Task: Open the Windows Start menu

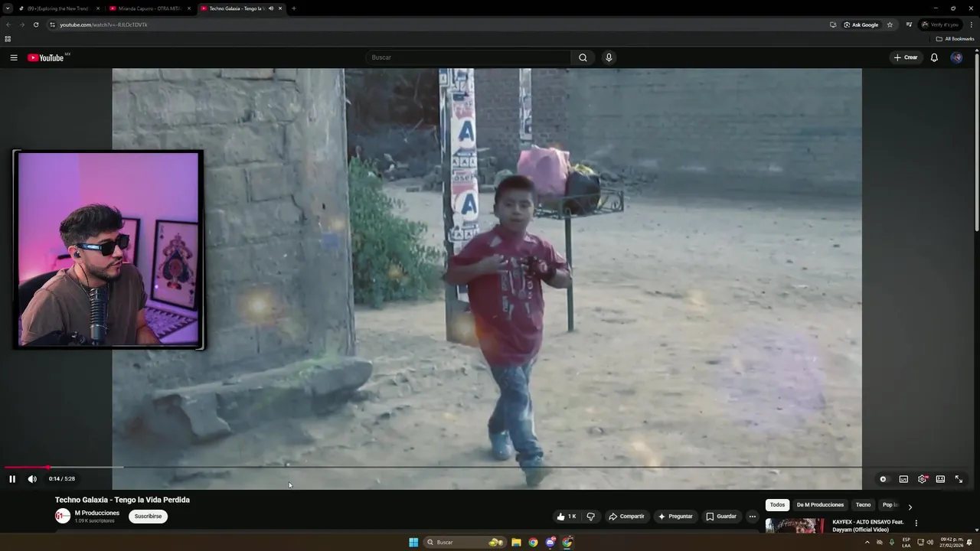Action: (x=413, y=543)
